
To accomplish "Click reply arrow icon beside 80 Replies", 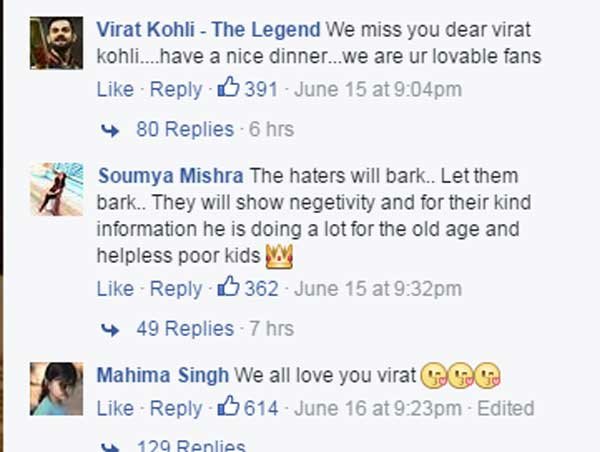I will tap(110, 131).
